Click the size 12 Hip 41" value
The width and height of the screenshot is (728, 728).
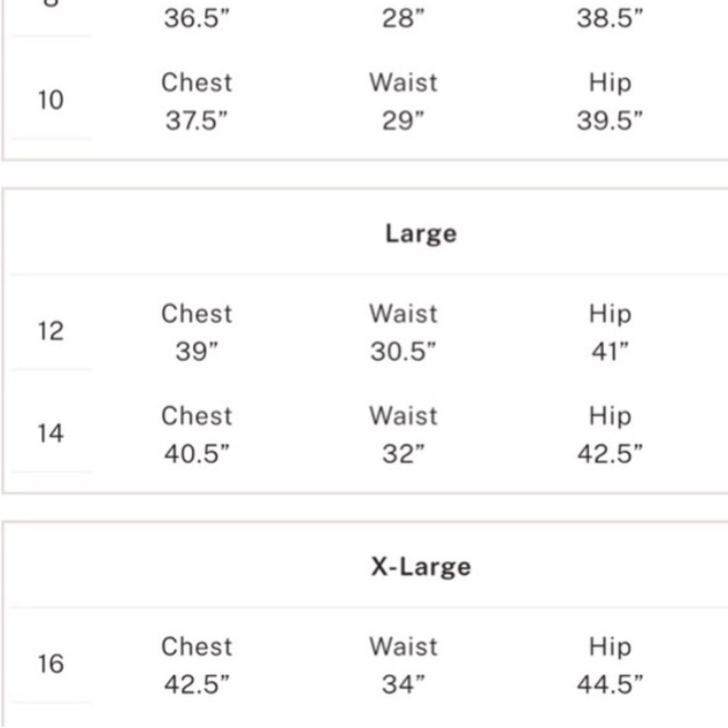pos(609,352)
